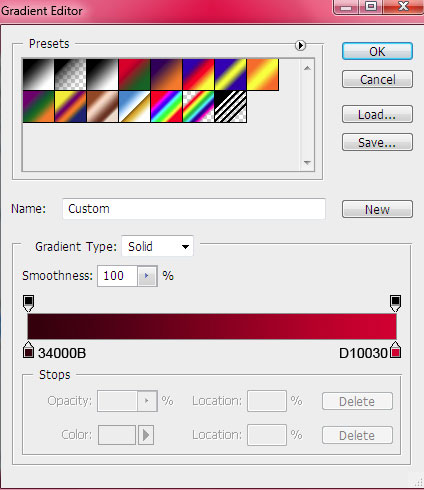Pick the transparent rainbow gradient preset
The width and height of the screenshot is (424, 490).
[198, 106]
